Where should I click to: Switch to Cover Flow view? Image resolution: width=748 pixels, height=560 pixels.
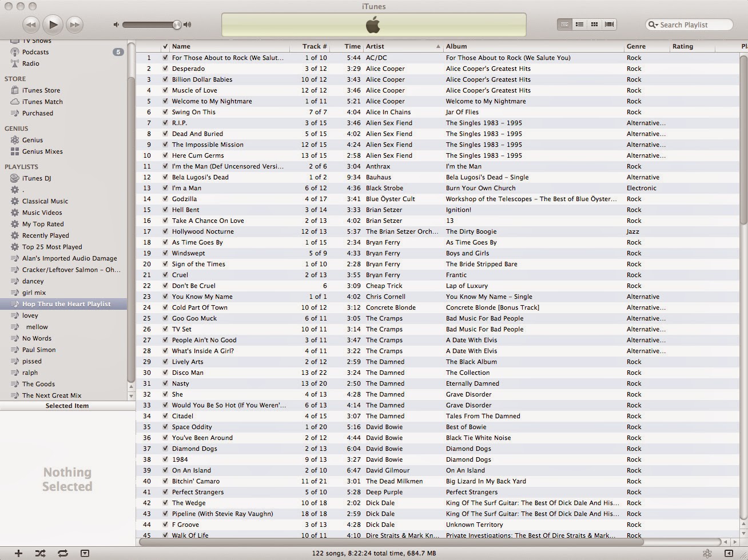tap(609, 25)
